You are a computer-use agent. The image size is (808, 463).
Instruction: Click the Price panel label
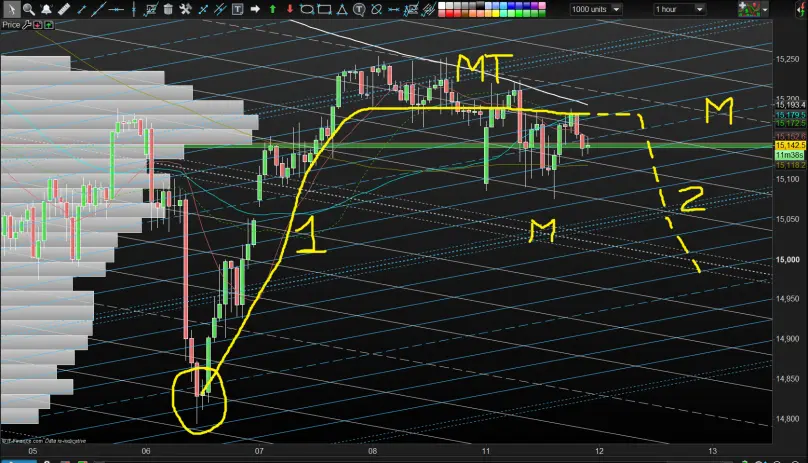(x=11, y=25)
